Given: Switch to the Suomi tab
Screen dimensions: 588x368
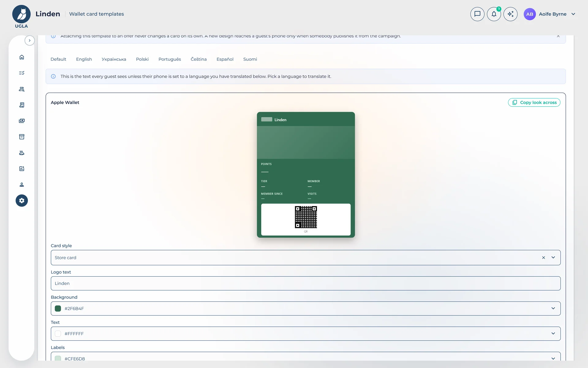Looking at the screenshot, I should pos(250,59).
